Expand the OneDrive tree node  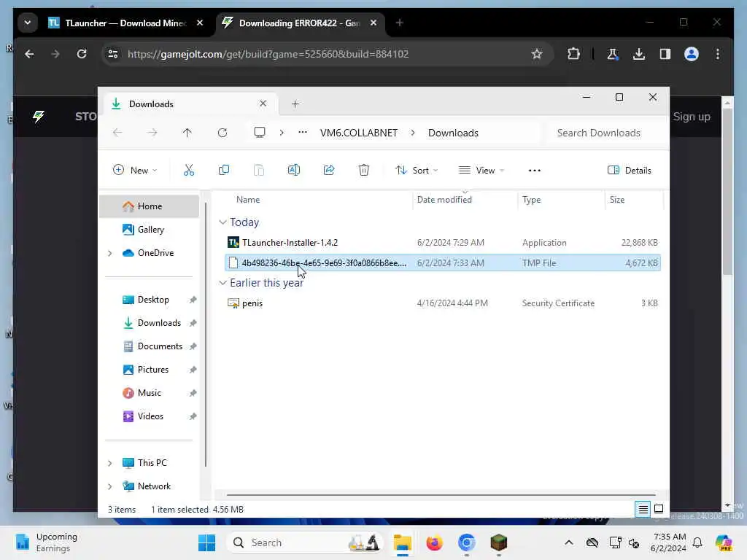pyautogui.click(x=110, y=253)
